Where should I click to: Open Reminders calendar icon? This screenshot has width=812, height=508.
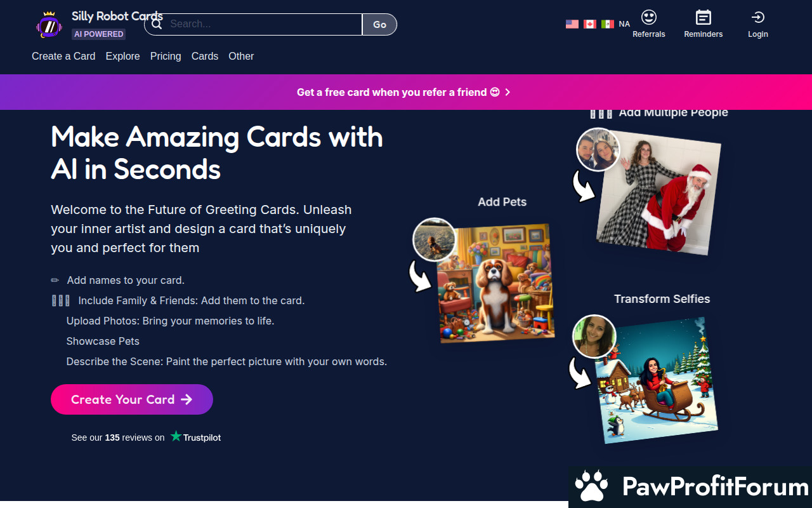(703, 17)
